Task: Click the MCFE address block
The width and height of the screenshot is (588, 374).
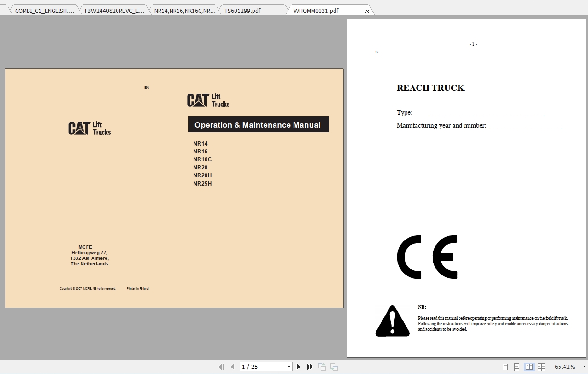Action: pyautogui.click(x=89, y=256)
